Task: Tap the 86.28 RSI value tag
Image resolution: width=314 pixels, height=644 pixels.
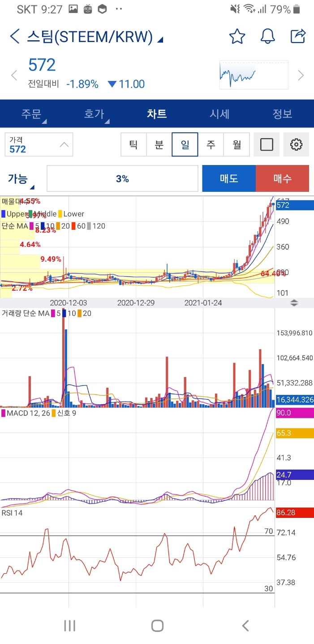Action: 294,513
